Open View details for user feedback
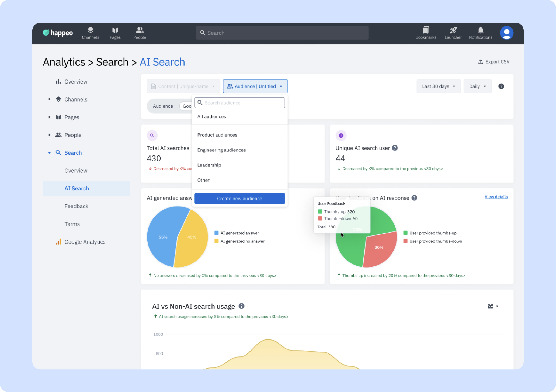 (496, 197)
